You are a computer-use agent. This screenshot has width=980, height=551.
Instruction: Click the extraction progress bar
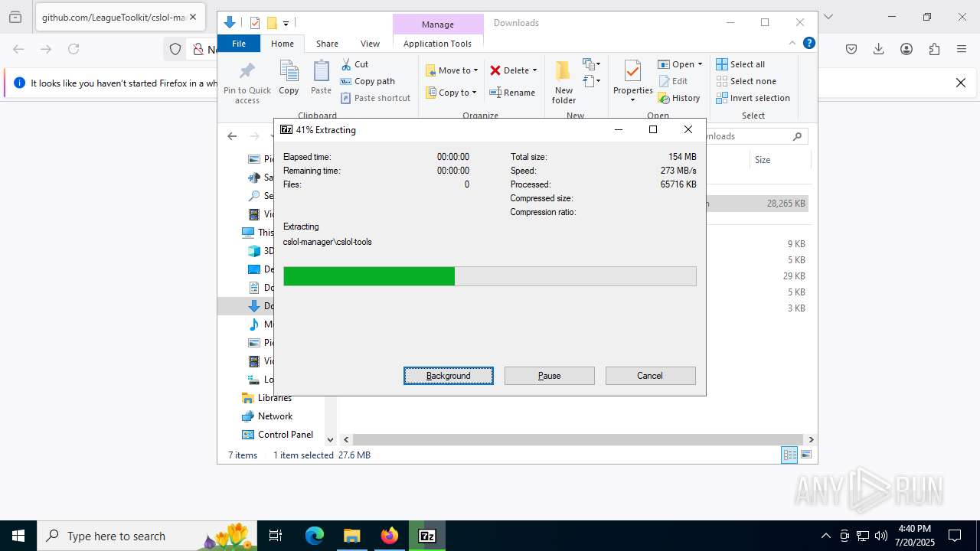point(490,276)
